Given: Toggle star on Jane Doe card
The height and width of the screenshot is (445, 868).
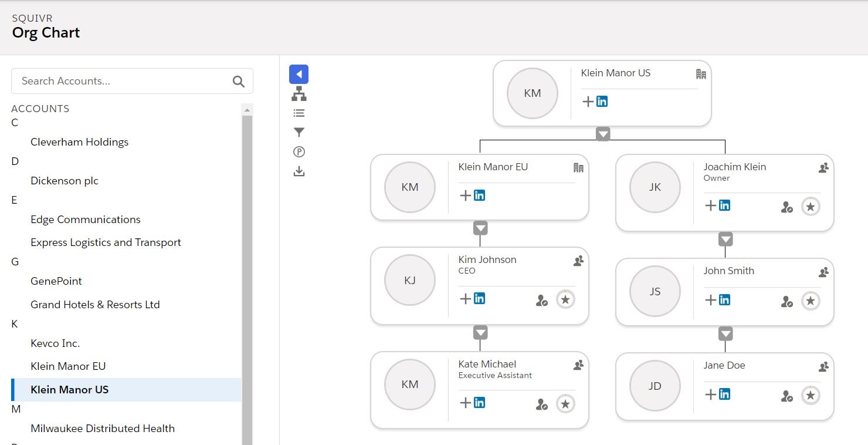Looking at the screenshot, I should click(x=811, y=396).
